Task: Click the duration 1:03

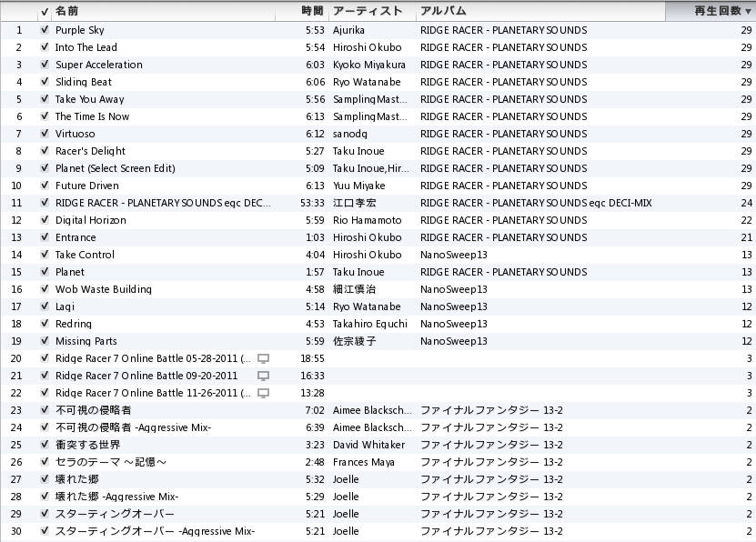Action: (x=315, y=237)
